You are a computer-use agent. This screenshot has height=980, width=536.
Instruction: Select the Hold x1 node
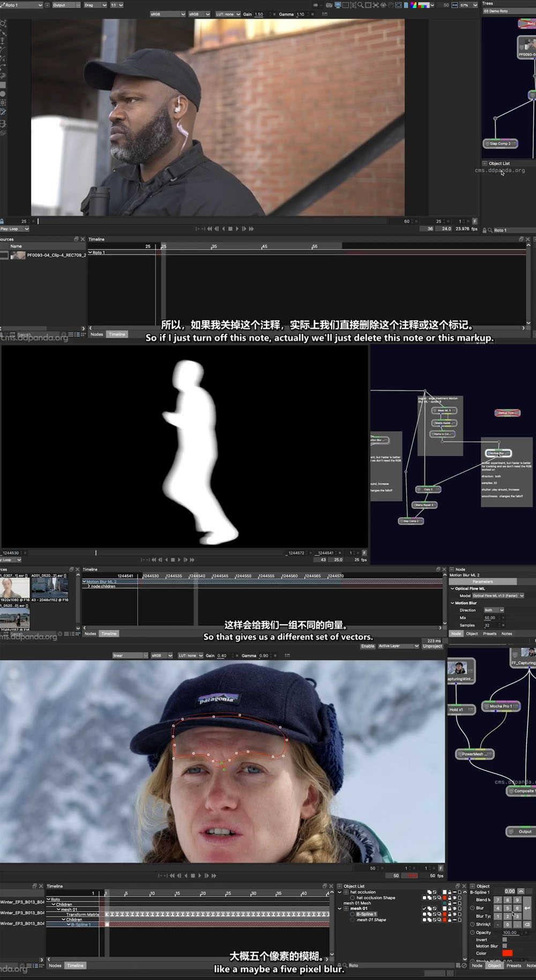point(461,709)
